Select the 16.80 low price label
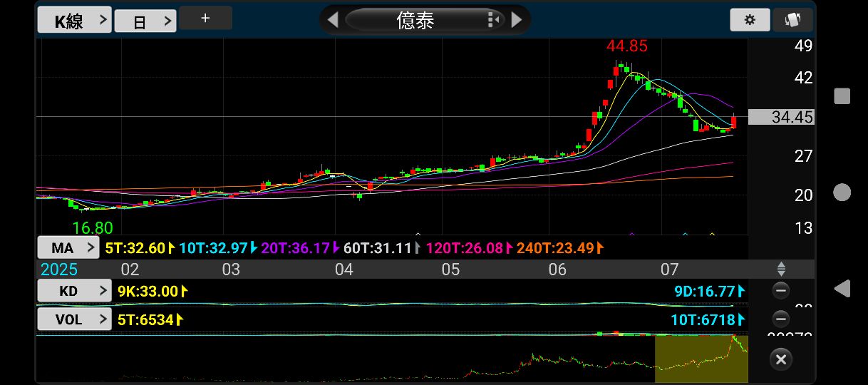This screenshot has width=868, height=385. pos(93,228)
